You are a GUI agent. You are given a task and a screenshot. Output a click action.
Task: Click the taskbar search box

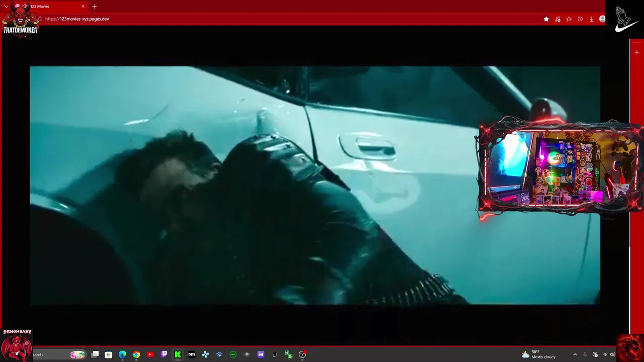click(x=59, y=354)
